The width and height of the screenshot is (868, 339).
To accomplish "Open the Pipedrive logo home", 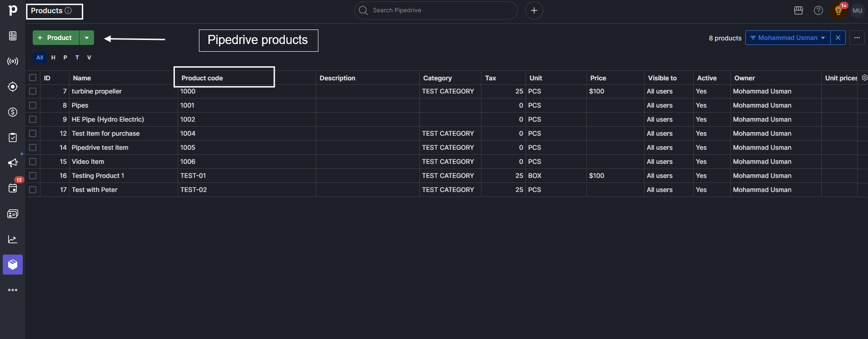I will [13, 10].
